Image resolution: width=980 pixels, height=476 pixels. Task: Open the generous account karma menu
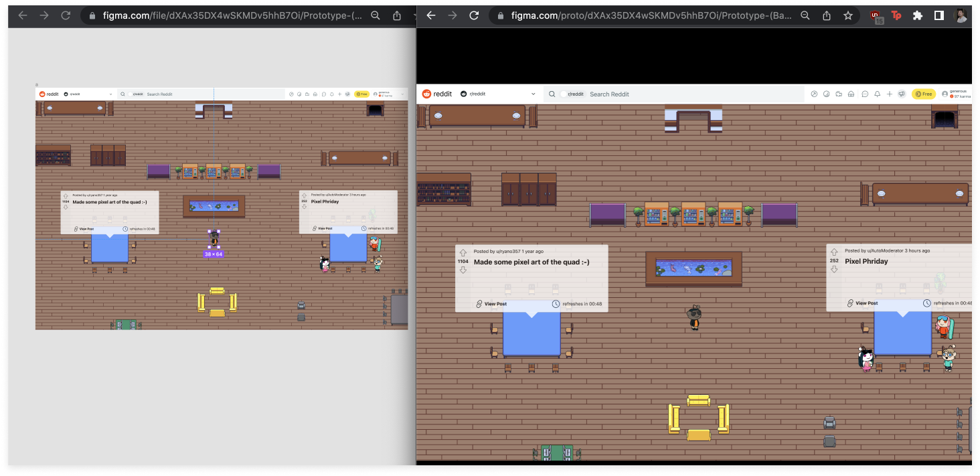coord(953,94)
